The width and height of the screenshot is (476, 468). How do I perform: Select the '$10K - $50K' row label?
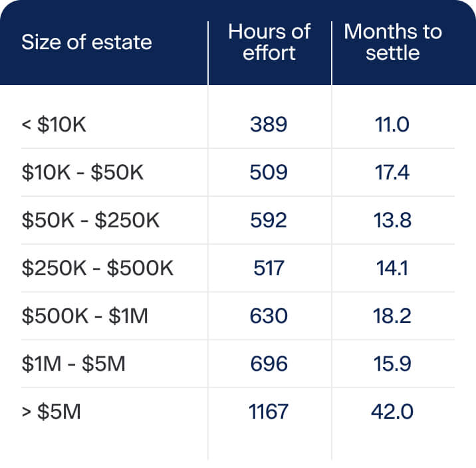coord(82,172)
